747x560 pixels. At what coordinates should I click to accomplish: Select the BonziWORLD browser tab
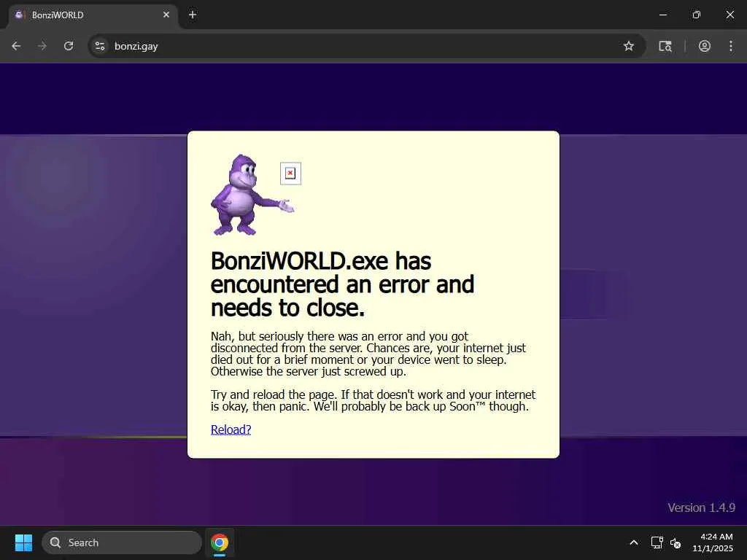click(93, 15)
